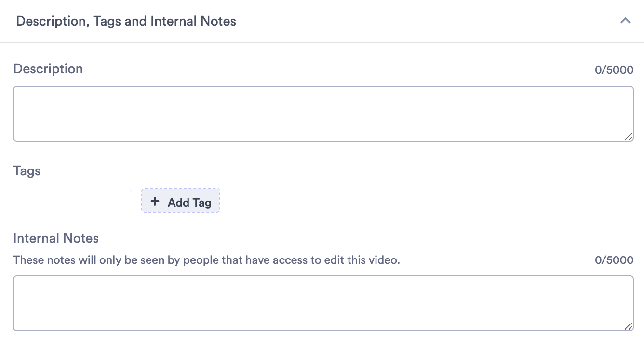Click the Description 0/5000 character counter
644x350 pixels.
pyautogui.click(x=614, y=70)
